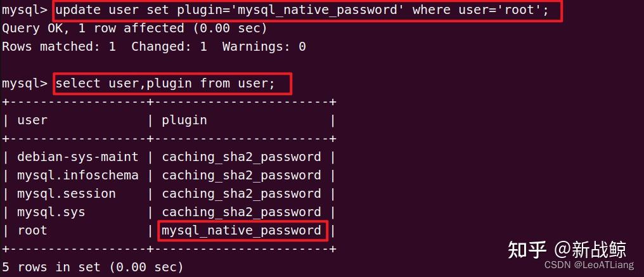Click caching_sha2_password in the debian-sys-maint row
Screen dimensions: 644x277
point(241,157)
